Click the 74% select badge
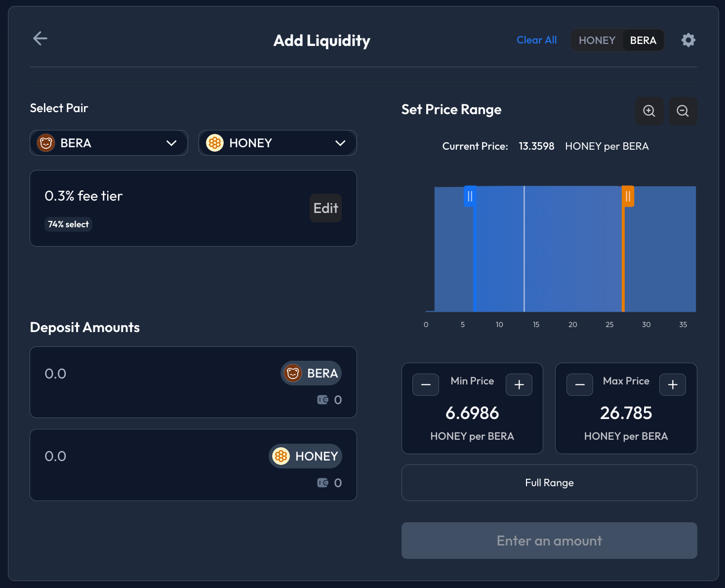Viewport: 725px width, 588px height. pos(69,224)
